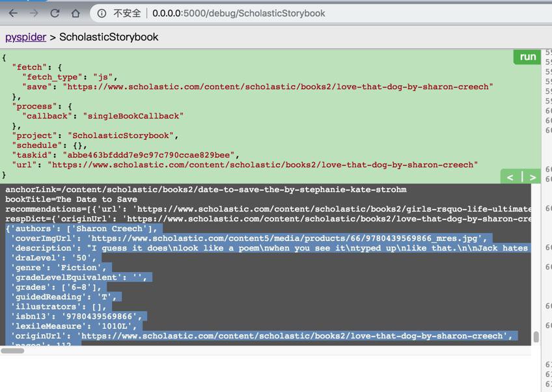Click the "fetch": { opening line
Viewport: 552px width, 392px height.
click(37, 67)
